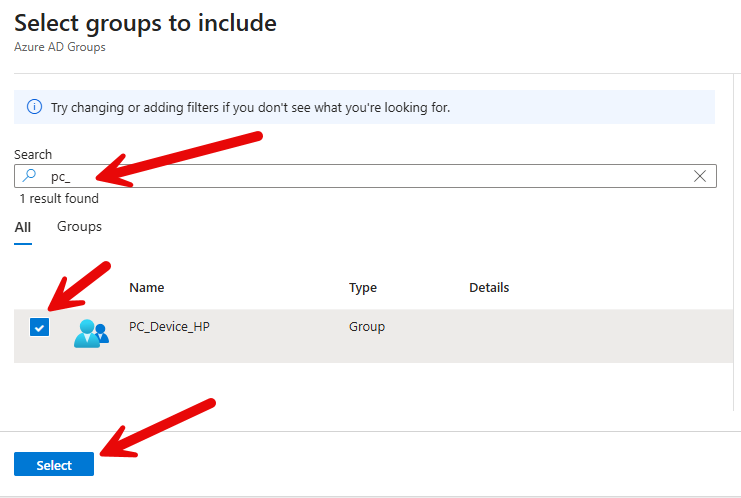Screen dimensions: 741x498
Task: Click the Details column header
Action: (x=489, y=288)
